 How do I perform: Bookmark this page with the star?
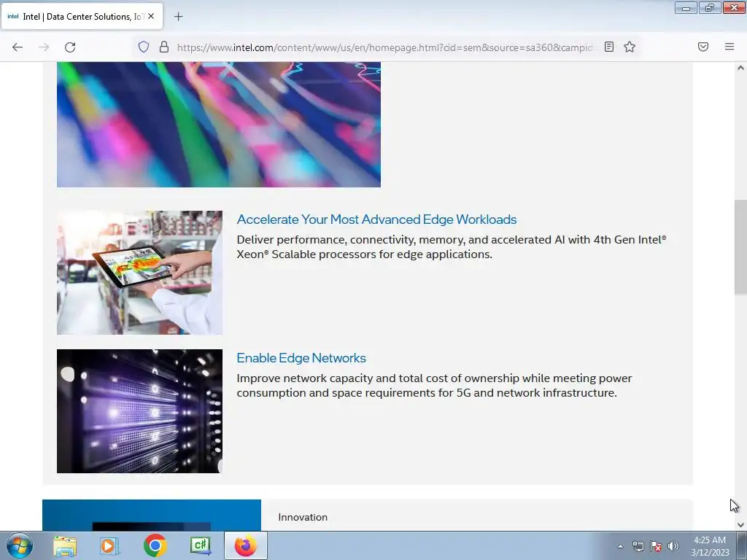[x=630, y=47]
